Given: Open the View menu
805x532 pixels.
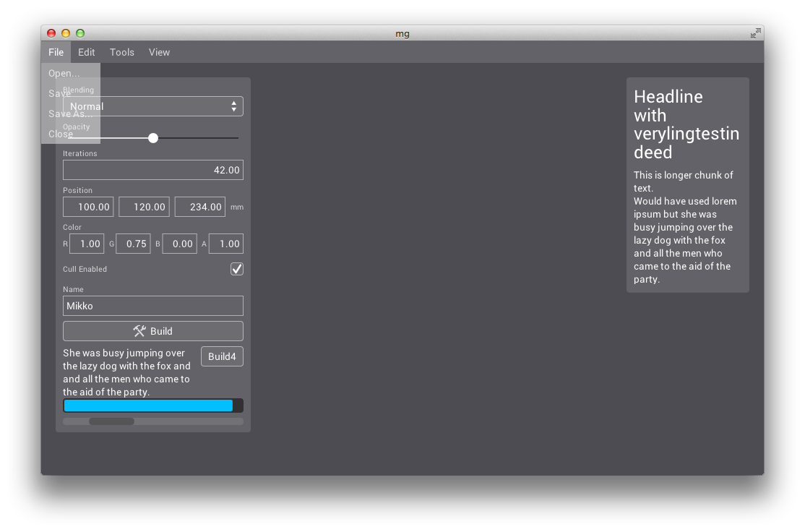Looking at the screenshot, I should tap(159, 52).
